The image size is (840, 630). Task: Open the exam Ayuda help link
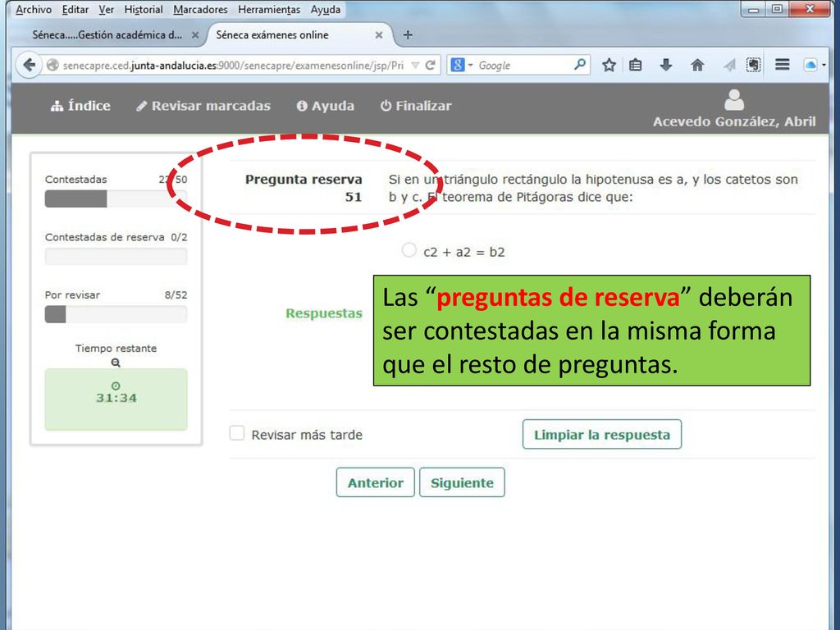[x=325, y=106]
